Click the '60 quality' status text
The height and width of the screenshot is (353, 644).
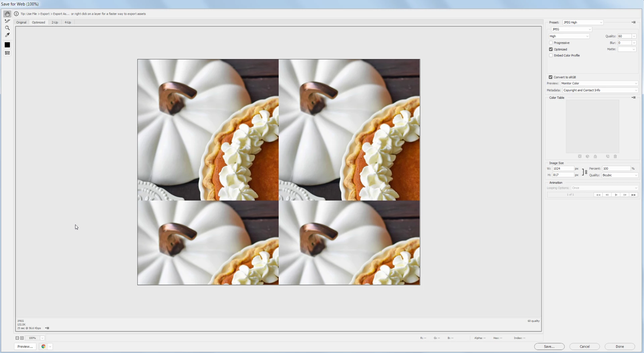click(x=533, y=321)
